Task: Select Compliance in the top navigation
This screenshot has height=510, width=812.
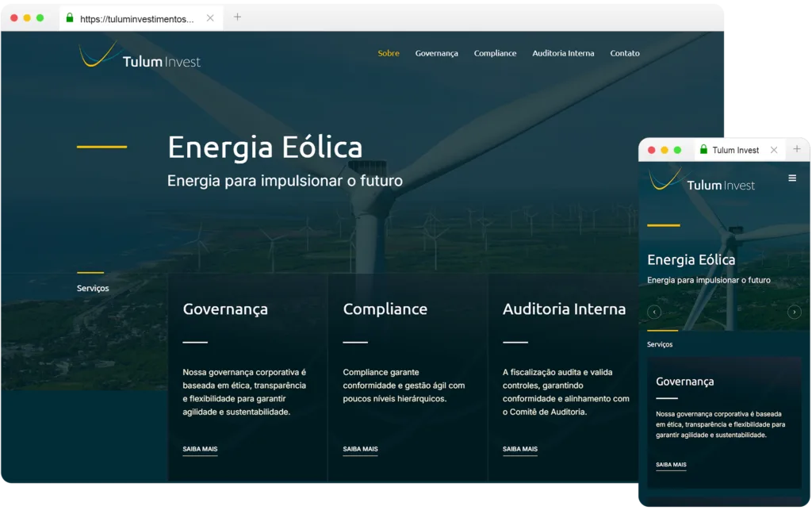Action: coord(495,53)
